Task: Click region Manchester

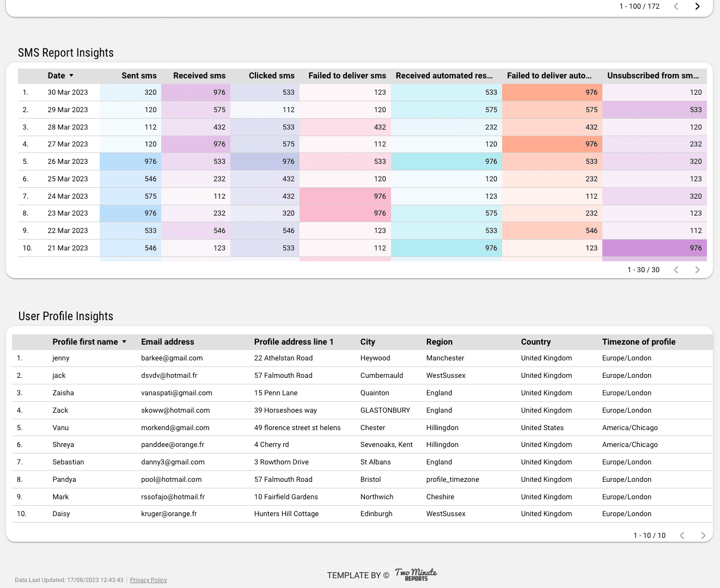Action: point(445,358)
